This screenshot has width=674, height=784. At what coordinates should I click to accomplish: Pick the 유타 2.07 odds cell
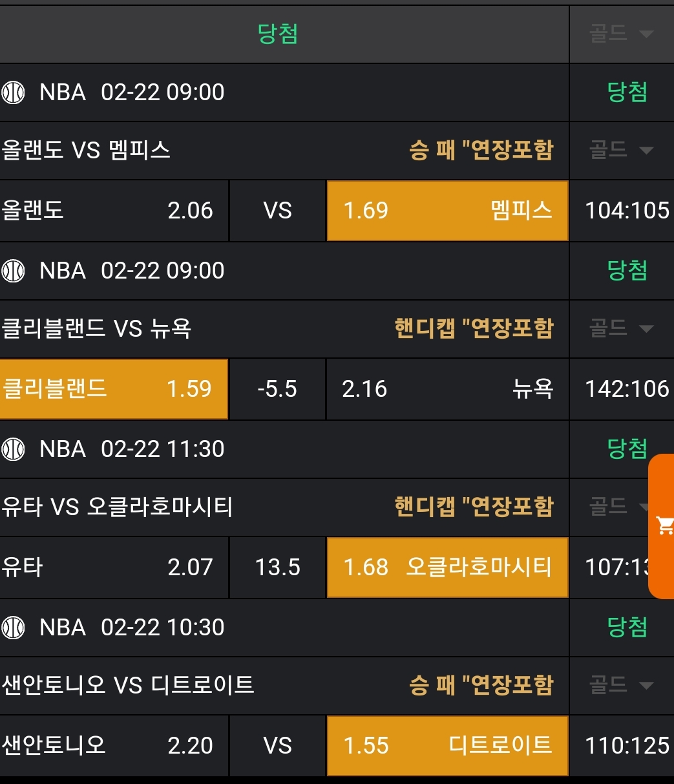tap(114, 567)
